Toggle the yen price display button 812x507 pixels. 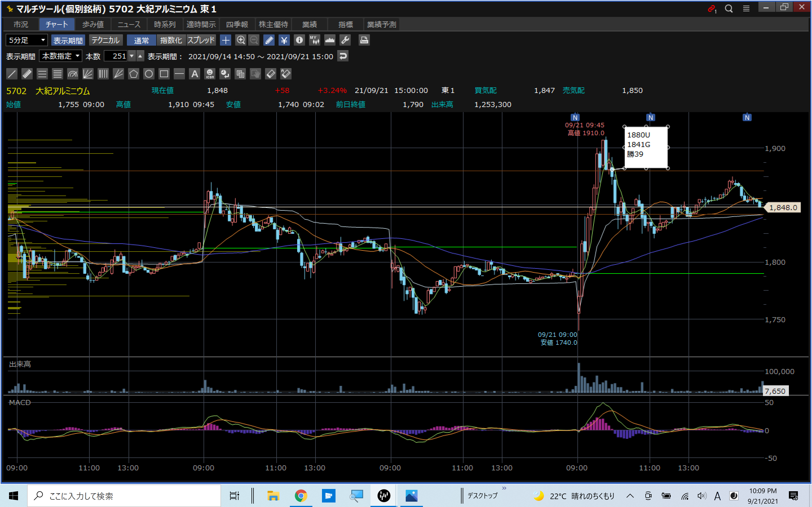click(x=284, y=40)
